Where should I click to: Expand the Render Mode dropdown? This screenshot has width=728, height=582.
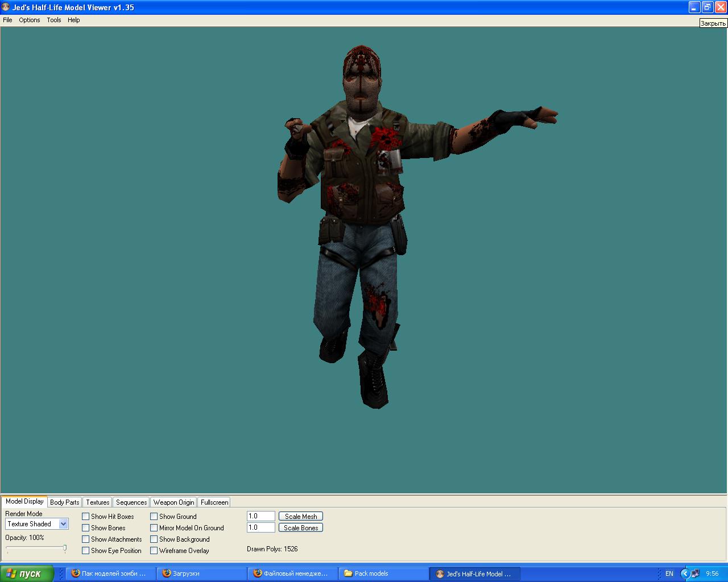click(x=63, y=524)
